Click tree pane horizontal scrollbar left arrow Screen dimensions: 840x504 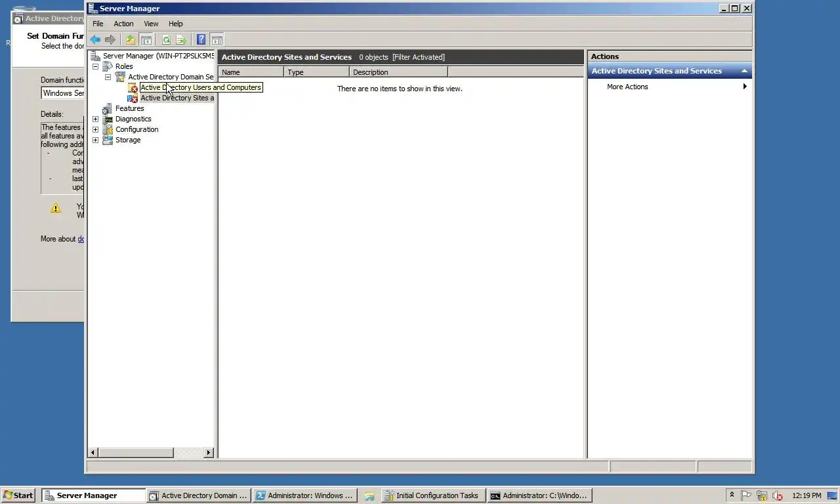tap(93, 452)
